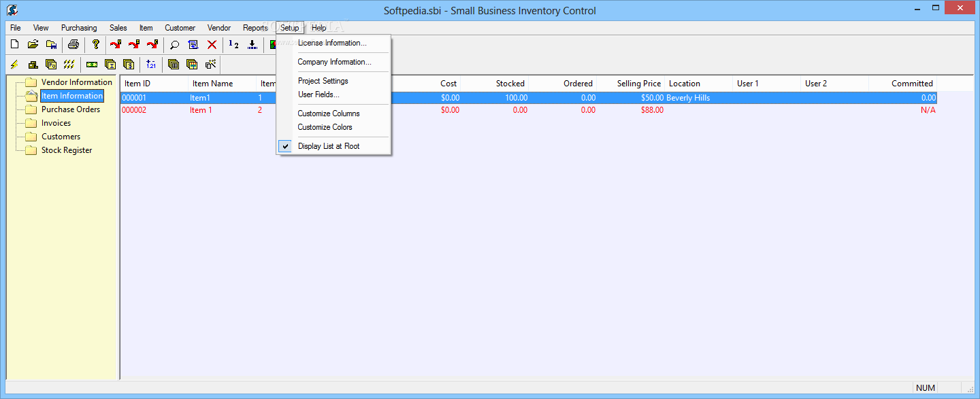The image size is (980, 399).
Task: Choose Company Information menu entry
Action: [x=333, y=62]
